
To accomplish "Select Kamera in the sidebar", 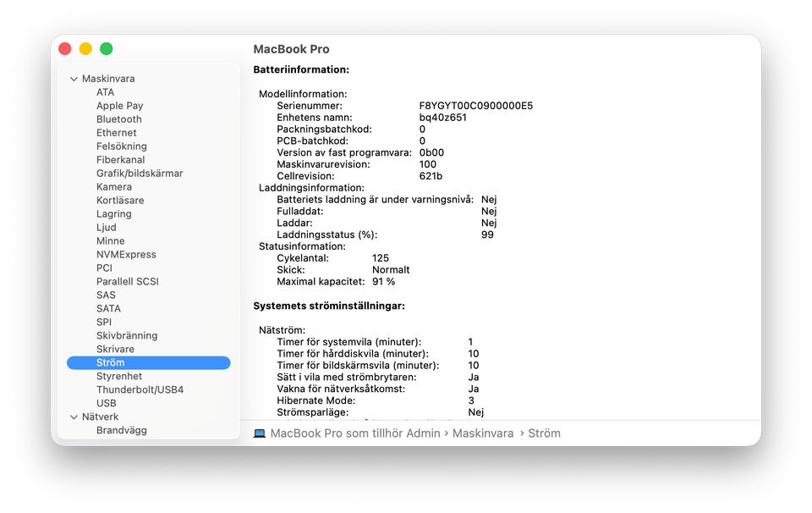I will click(114, 186).
